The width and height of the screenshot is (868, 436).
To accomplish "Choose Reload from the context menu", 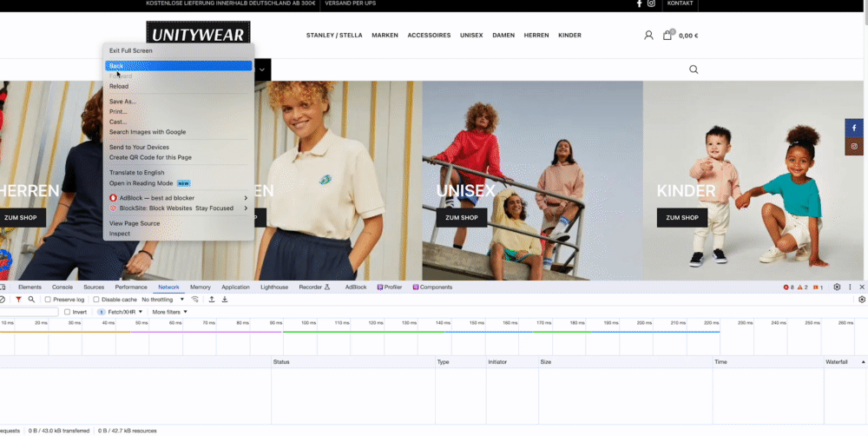I will pos(178,87).
